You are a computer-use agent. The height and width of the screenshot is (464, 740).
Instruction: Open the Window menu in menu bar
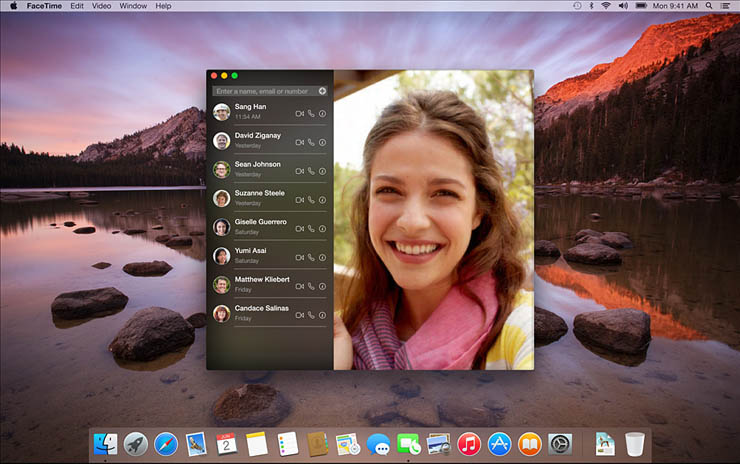click(x=133, y=6)
